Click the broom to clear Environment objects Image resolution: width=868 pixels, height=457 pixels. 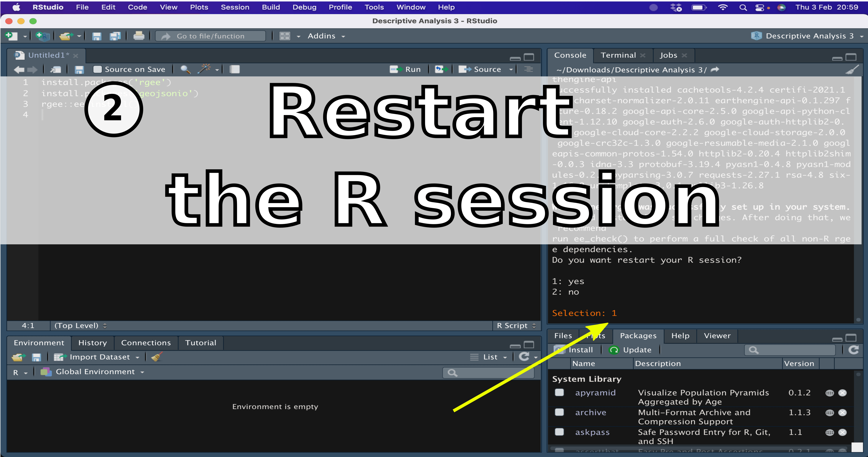point(157,357)
